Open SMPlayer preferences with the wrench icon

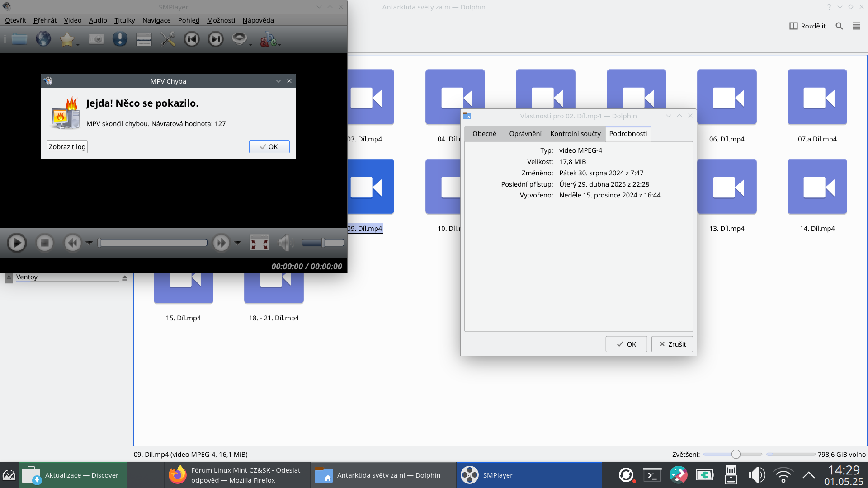(168, 39)
